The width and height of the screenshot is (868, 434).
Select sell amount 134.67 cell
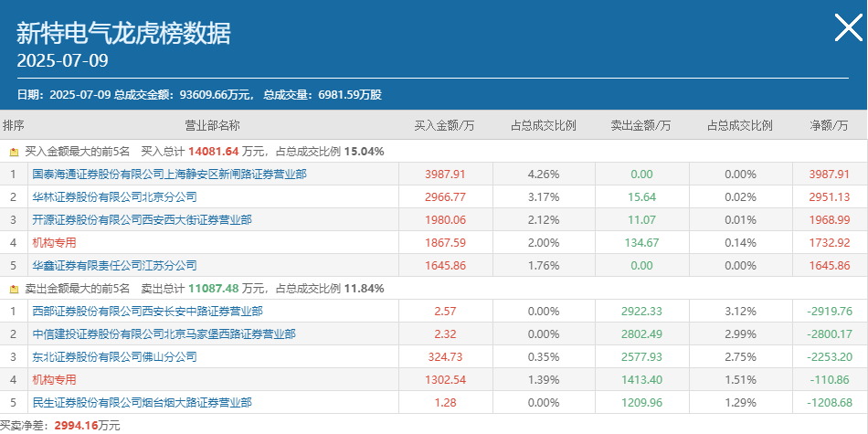641,243
